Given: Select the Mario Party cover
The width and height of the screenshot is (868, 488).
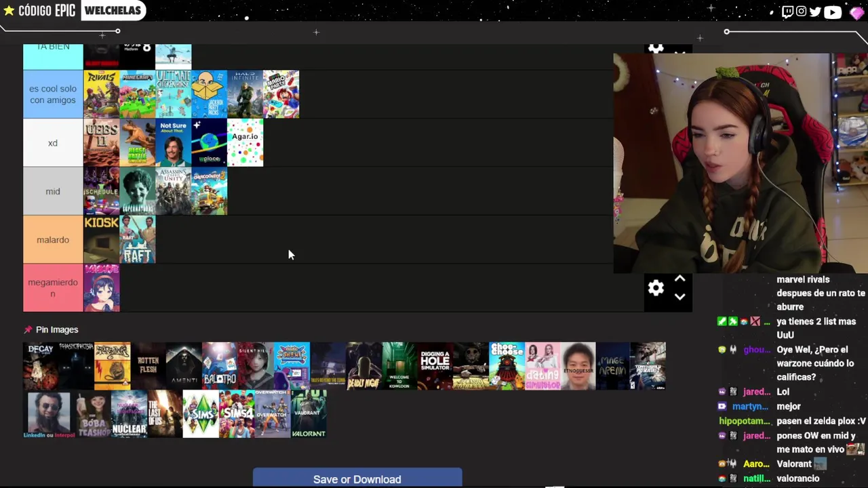Looking at the screenshot, I should point(281,94).
